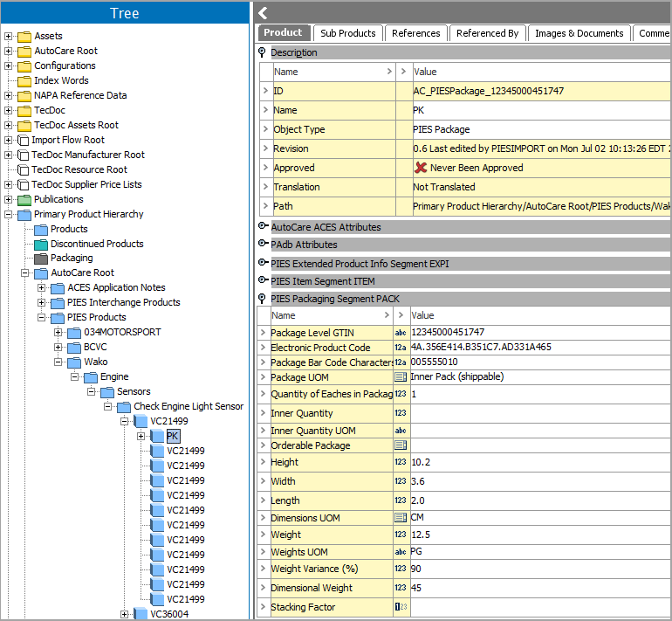The image size is (672, 621).
Task: Click the Packaging dark folder icon
Action: (41, 259)
